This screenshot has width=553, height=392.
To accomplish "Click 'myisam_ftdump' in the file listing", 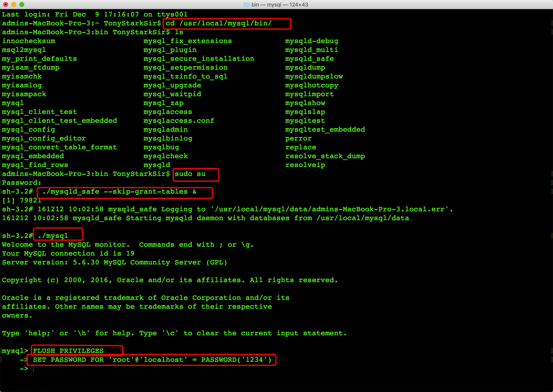I will 31,68.
